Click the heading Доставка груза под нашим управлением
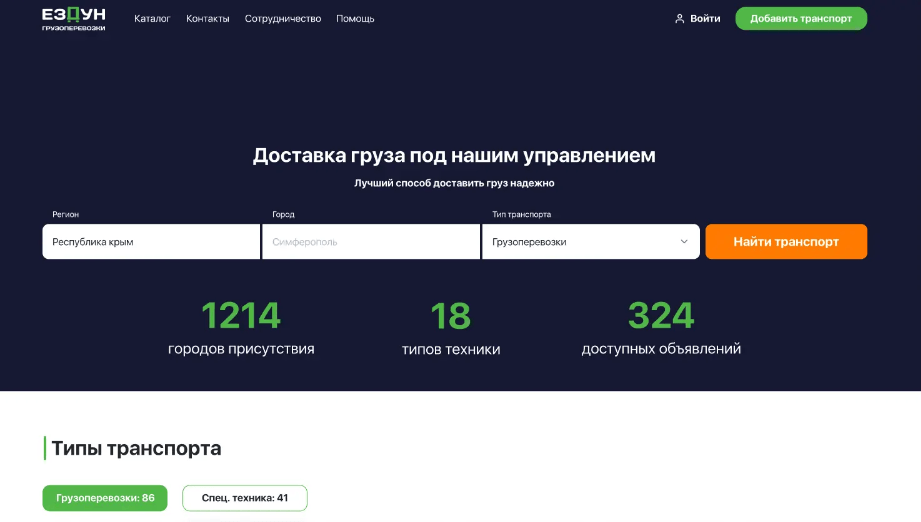The height and width of the screenshot is (522, 921). pos(454,156)
